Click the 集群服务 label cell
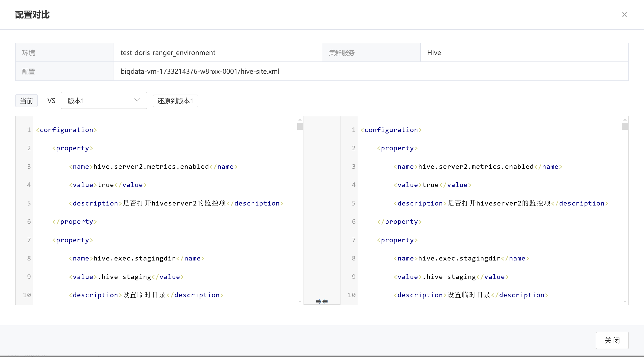The image size is (644, 357). click(x=371, y=53)
